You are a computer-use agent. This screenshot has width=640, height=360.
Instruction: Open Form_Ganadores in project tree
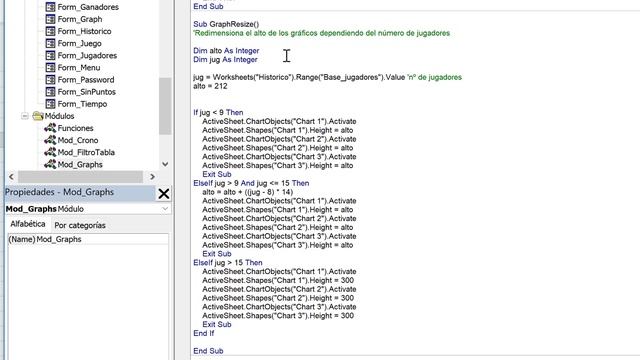(88, 7)
